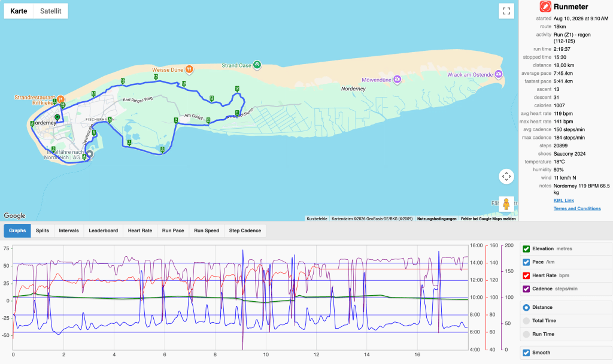Viewport: 613px width, 364px height.
Task: Open Terms and Conditions link
Action: click(x=577, y=208)
